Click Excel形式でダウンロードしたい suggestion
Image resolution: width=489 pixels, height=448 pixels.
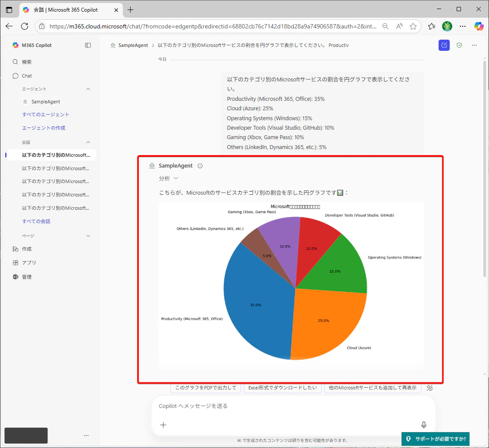click(x=282, y=388)
